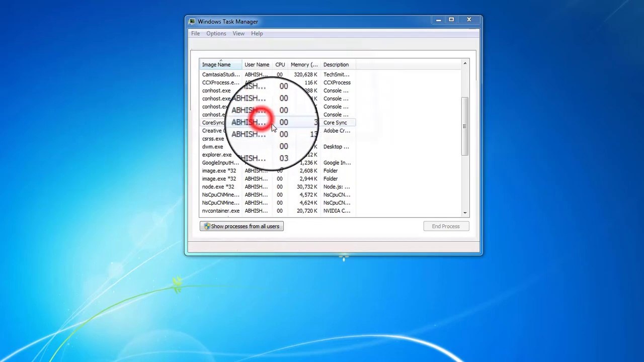Select the node.exe *32 process
This screenshot has width=644, height=362.
click(219, 187)
